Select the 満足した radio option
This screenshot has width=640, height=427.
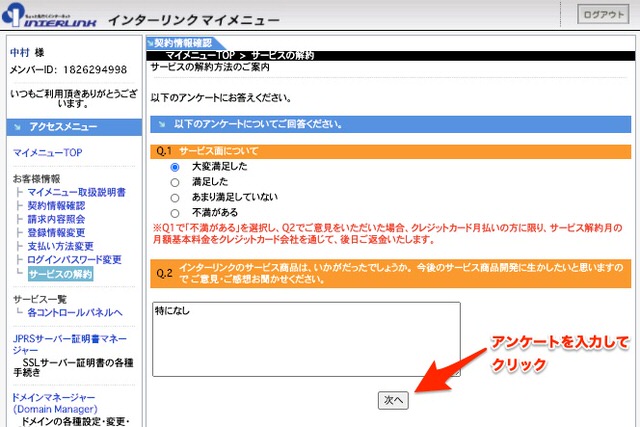175,182
